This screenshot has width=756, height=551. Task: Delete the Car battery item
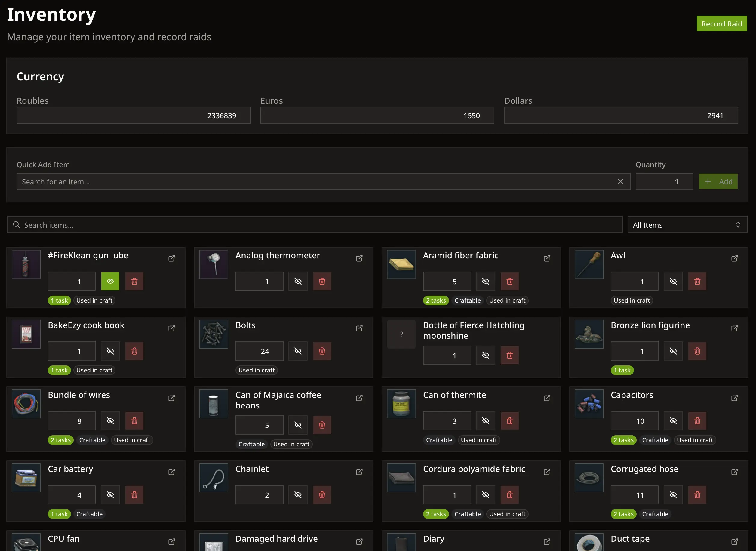point(134,495)
